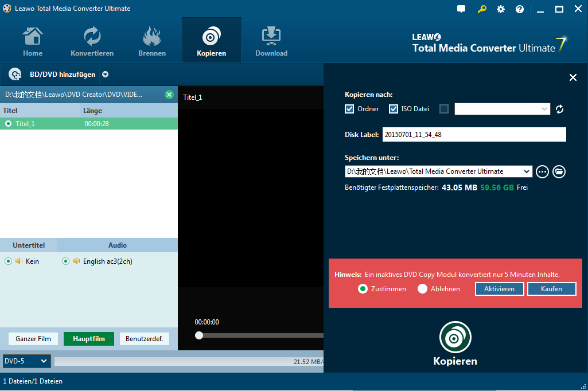This screenshot has height=391, width=588.
Task: Click the playback position slider handle
Action: [199, 335]
